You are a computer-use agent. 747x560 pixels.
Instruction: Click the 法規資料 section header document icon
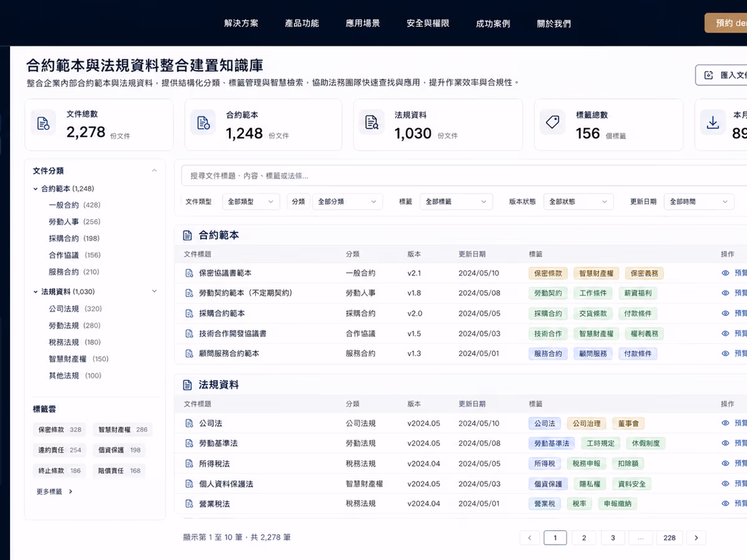coord(187,385)
